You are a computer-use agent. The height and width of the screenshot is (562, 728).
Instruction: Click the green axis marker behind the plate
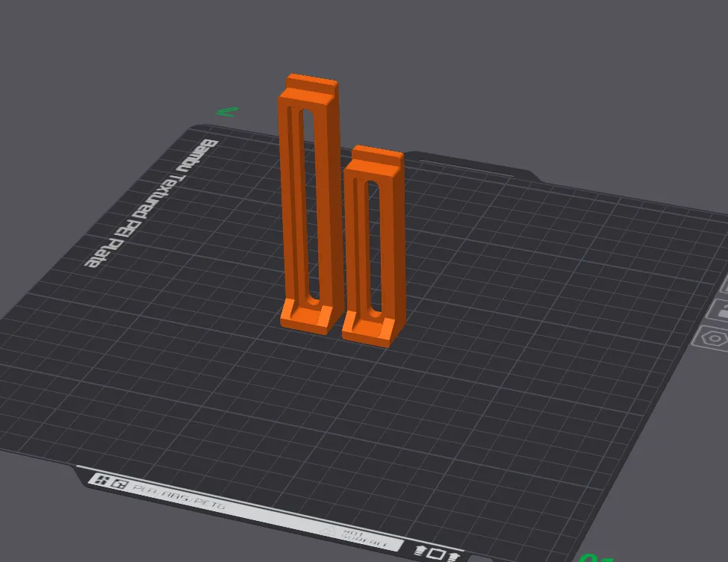tap(226, 112)
